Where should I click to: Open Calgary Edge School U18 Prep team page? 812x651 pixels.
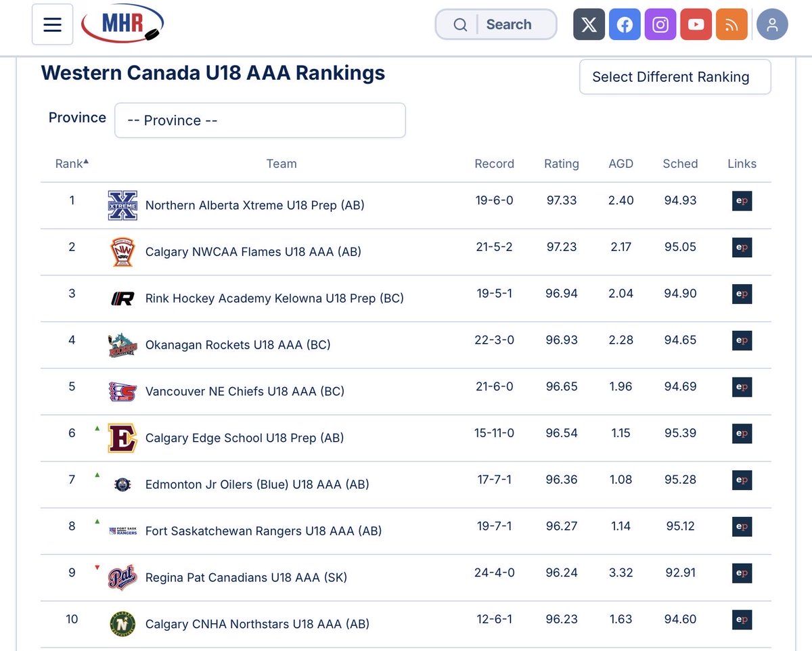click(x=244, y=438)
